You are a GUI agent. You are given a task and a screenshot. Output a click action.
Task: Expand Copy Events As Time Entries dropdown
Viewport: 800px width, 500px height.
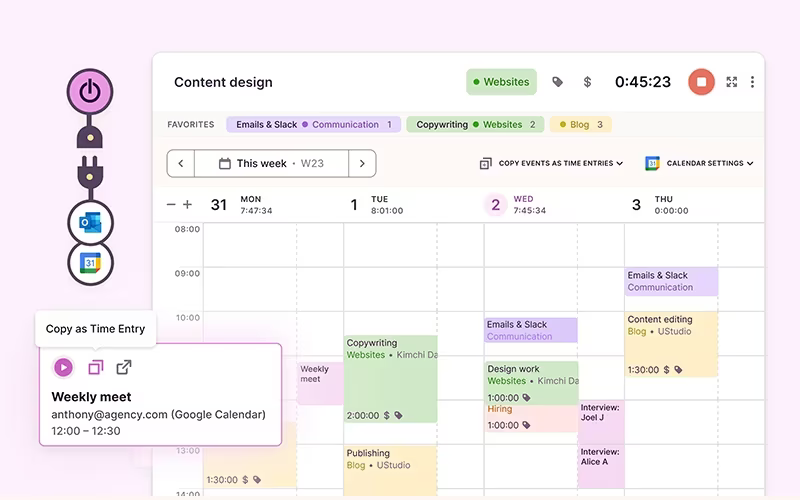552,163
